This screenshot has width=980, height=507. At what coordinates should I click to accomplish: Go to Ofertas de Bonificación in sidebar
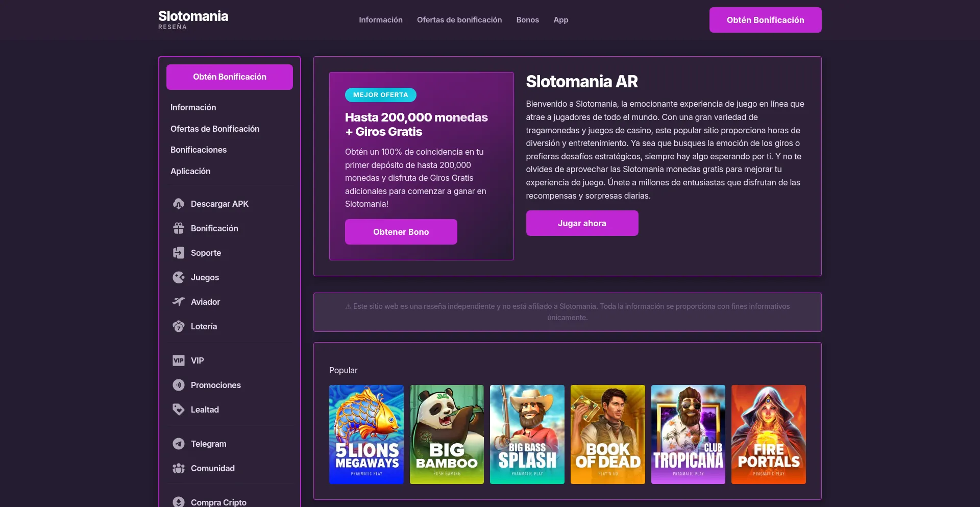215,129
